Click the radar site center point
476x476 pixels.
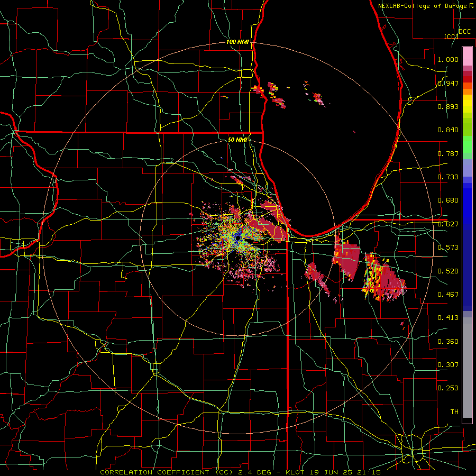[237, 239]
